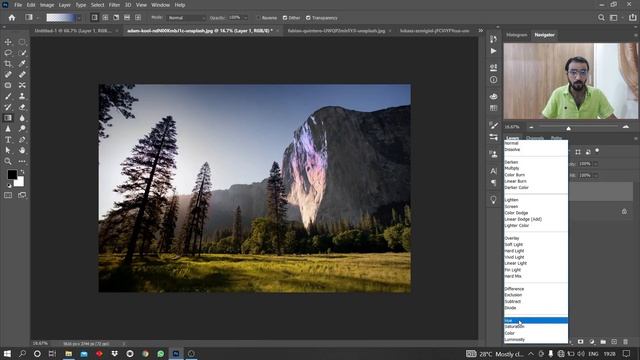Go to the Home screen
Screen dimensions: 640x360
(12, 18)
